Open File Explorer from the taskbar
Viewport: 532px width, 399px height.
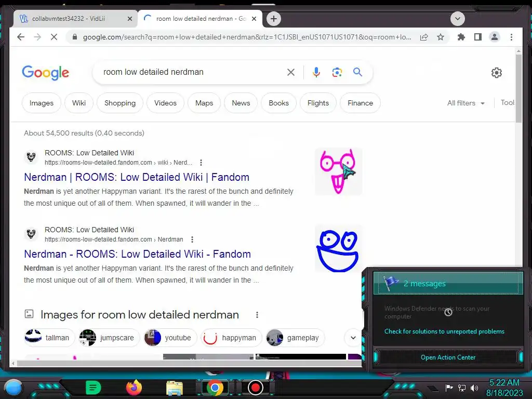point(175,388)
